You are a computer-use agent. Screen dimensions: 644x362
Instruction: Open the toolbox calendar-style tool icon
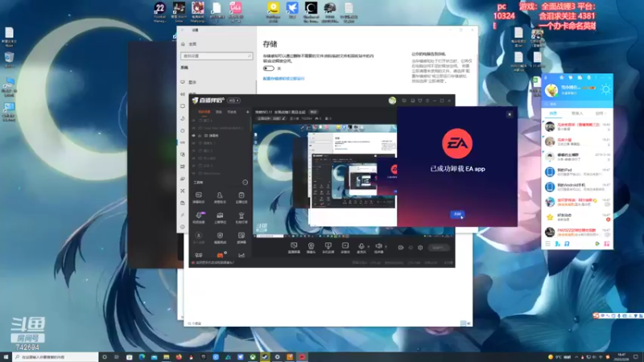[242, 197]
